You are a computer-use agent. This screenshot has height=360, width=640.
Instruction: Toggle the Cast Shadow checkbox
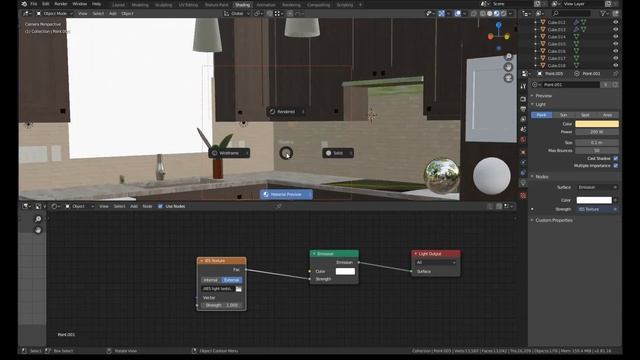click(x=616, y=158)
